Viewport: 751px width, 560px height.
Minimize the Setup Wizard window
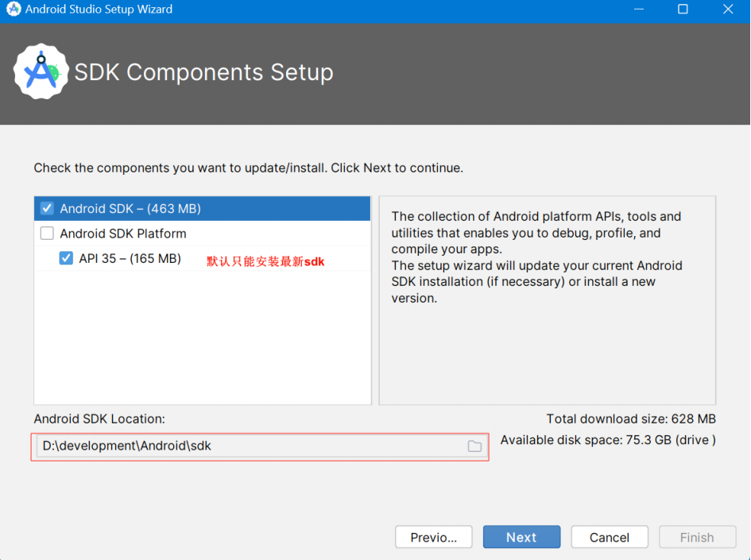pyautogui.click(x=639, y=9)
